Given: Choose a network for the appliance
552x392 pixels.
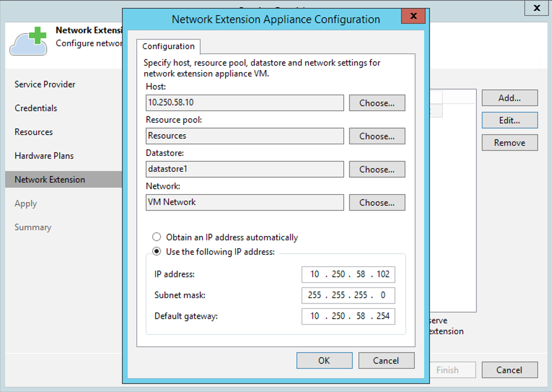Looking at the screenshot, I should [x=377, y=203].
